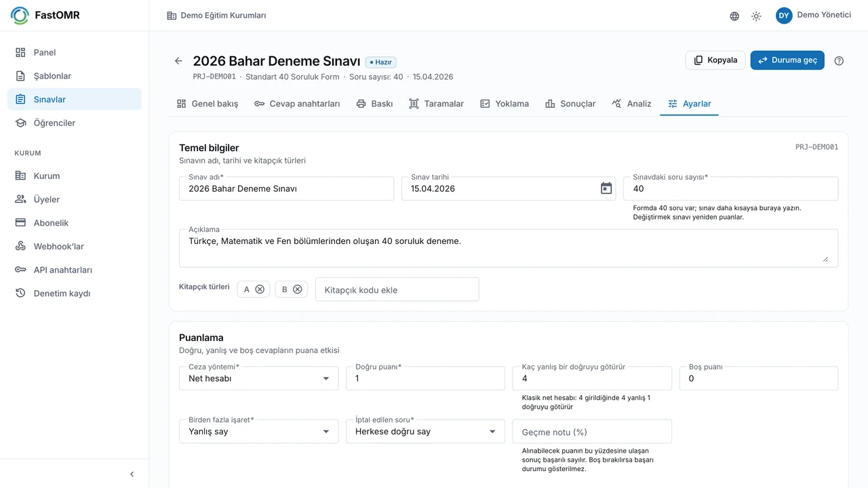Screen dimensions: 868x488
Task: Click the Geçme notu (%) field
Action: point(592,431)
